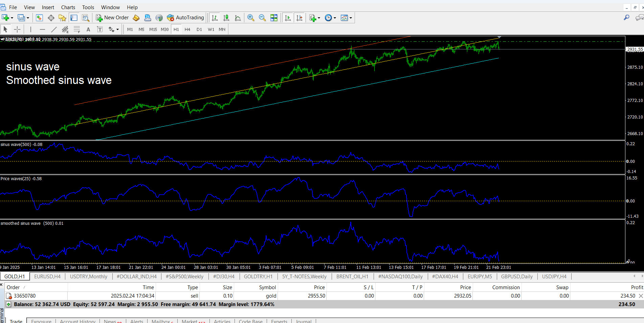Open the Charts menu
The height and width of the screenshot is (323, 644).
[68, 7]
